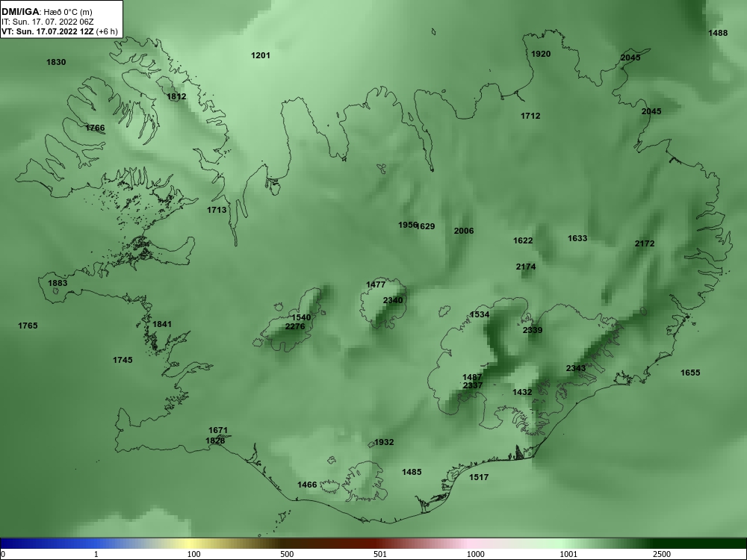Click the 1712 height label

click(x=530, y=116)
